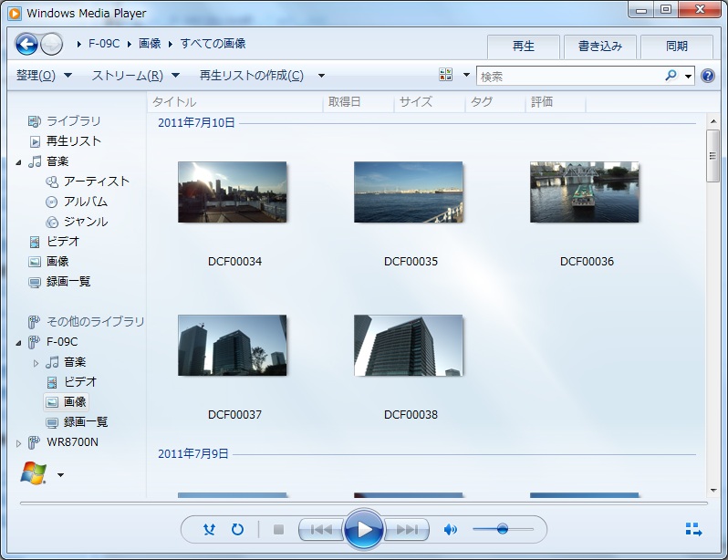Collapse the library 音楽 tree
The image size is (728, 560).
pos(18,162)
